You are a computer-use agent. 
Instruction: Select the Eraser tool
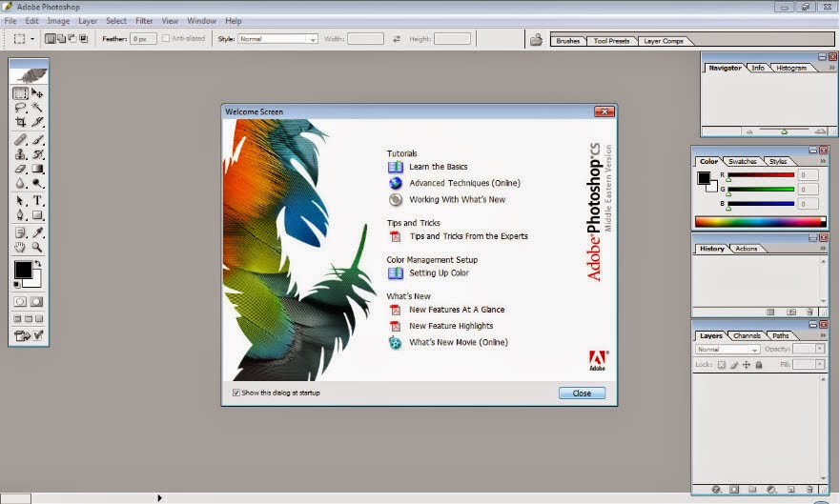[x=20, y=169]
